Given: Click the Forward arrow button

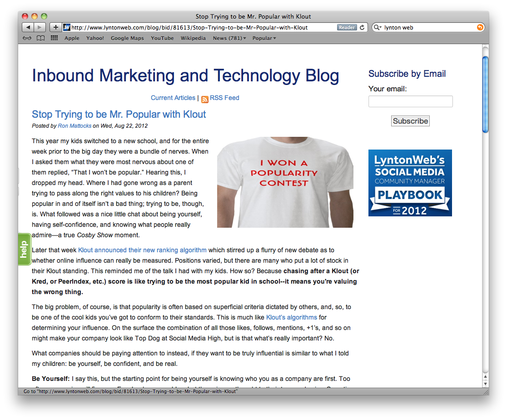Looking at the screenshot, I should pos(40,28).
